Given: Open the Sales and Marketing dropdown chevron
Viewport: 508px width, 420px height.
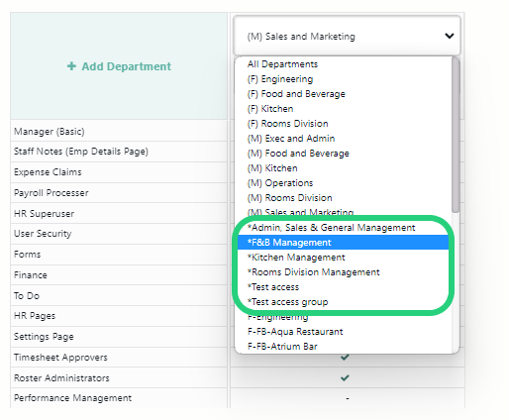Looking at the screenshot, I should pos(450,36).
